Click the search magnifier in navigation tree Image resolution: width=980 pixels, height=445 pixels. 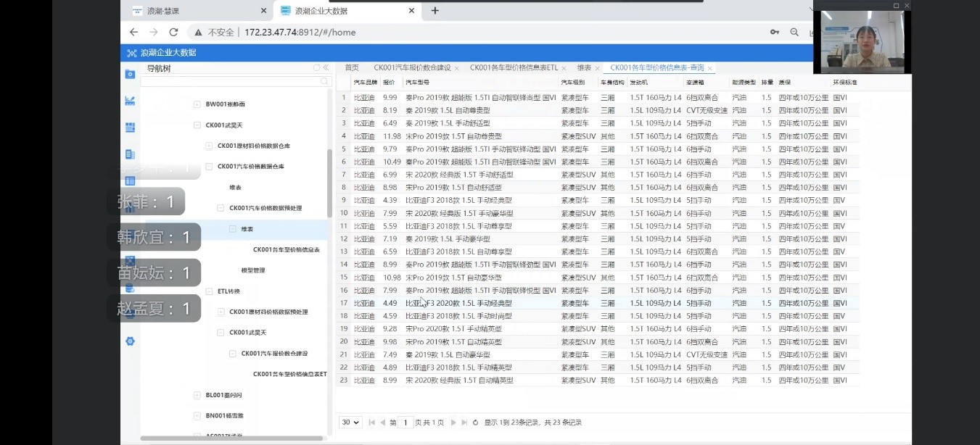(325, 81)
